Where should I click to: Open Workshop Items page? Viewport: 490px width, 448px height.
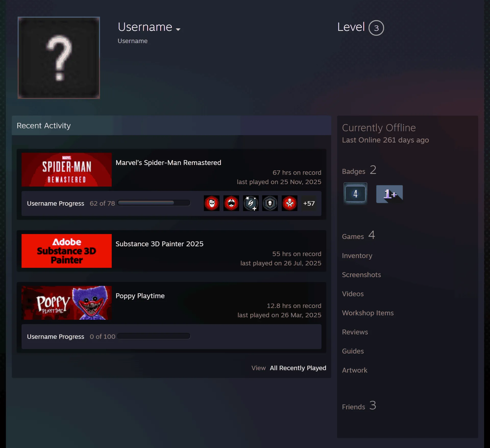368,313
